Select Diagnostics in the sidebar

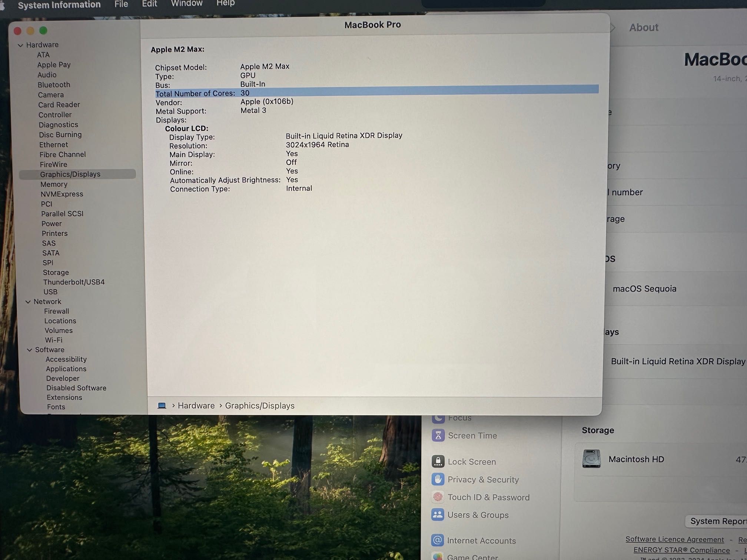[x=59, y=125]
